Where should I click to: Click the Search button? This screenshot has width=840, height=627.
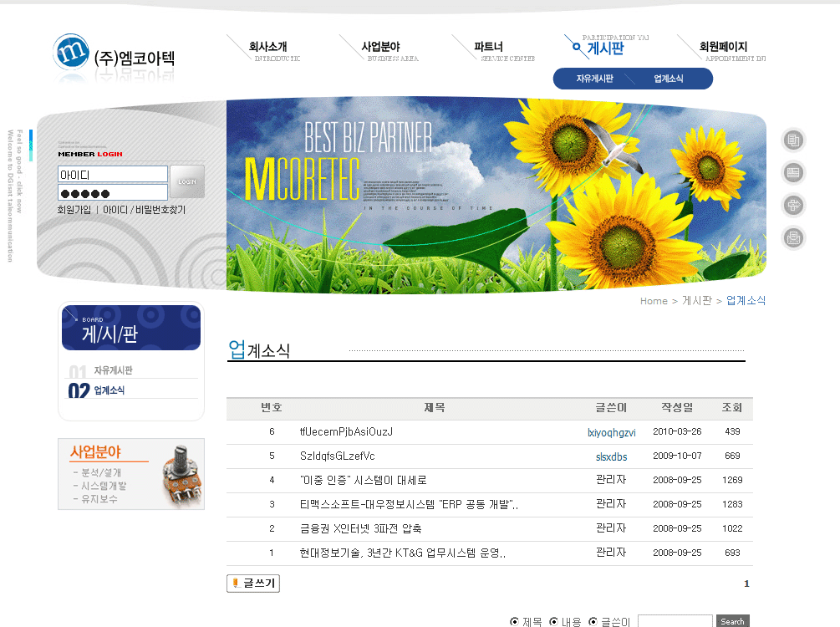[x=732, y=621]
